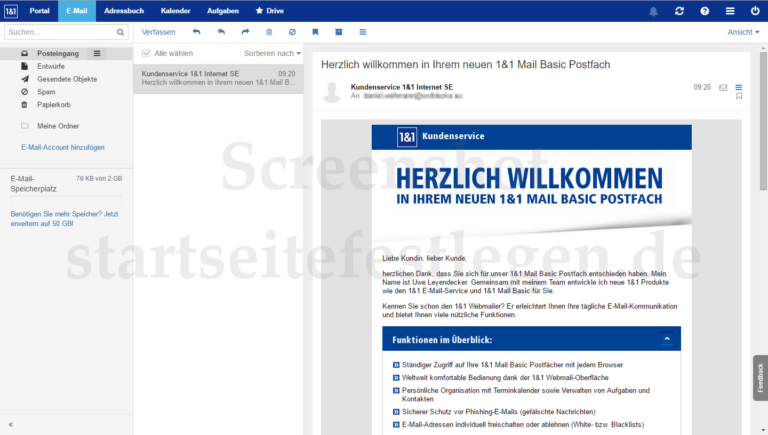Reply to sender using the reply arrow icon
768x435 pixels.
click(196, 32)
